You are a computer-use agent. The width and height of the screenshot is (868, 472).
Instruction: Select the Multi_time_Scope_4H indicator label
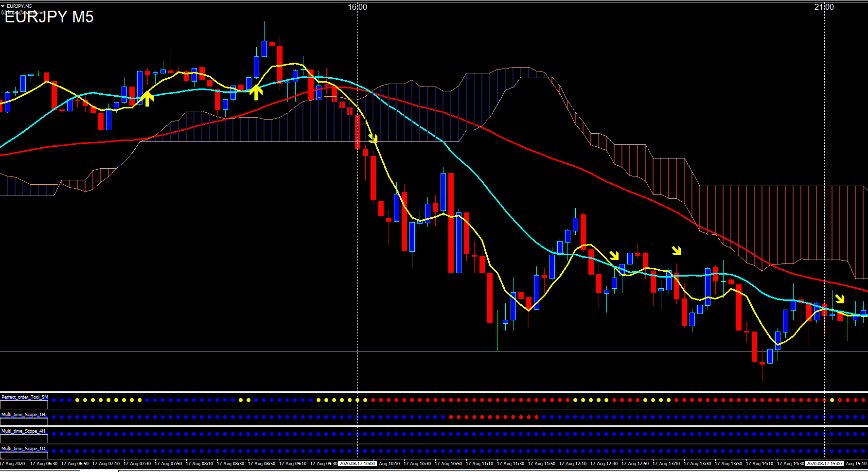pos(23,431)
